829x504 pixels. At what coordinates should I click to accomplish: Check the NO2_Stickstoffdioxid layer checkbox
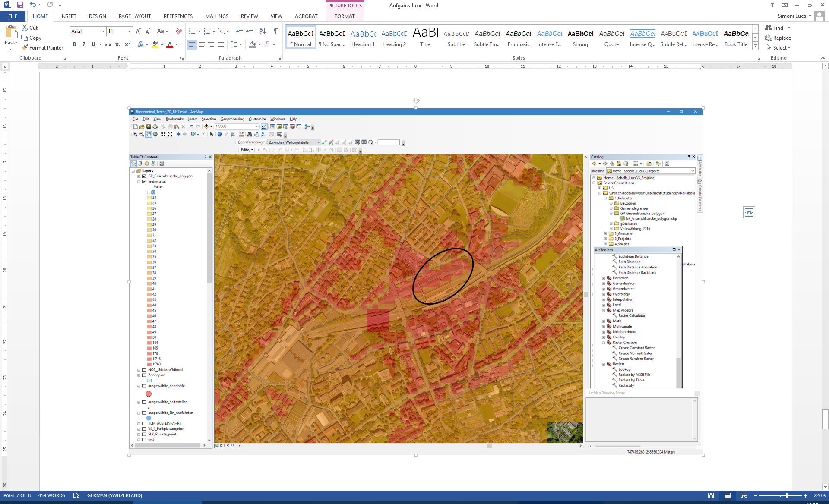(144, 370)
